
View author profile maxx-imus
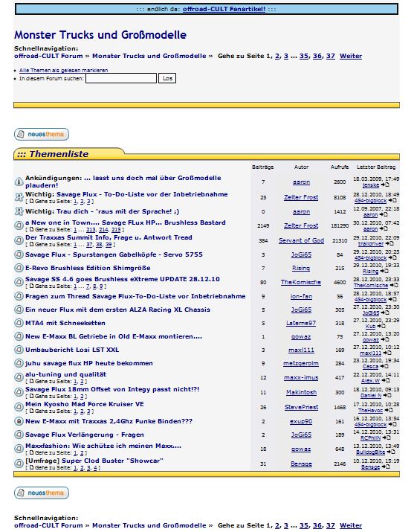pyautogui.click(x=301, y=378)
